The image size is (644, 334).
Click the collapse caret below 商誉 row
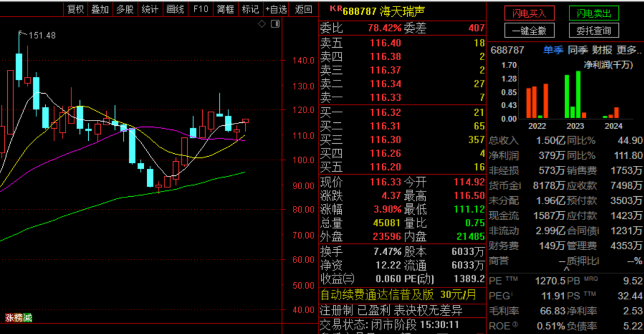[x=566, y=268]
